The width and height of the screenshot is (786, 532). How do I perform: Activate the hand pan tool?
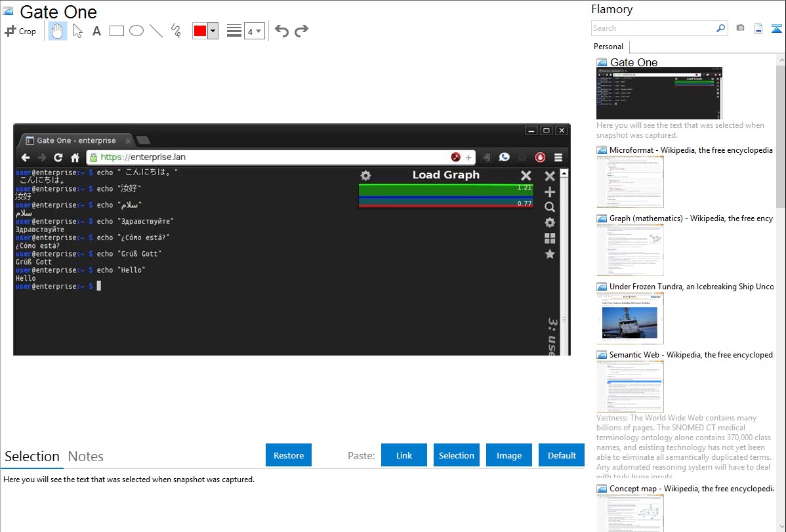coord(58,31)
